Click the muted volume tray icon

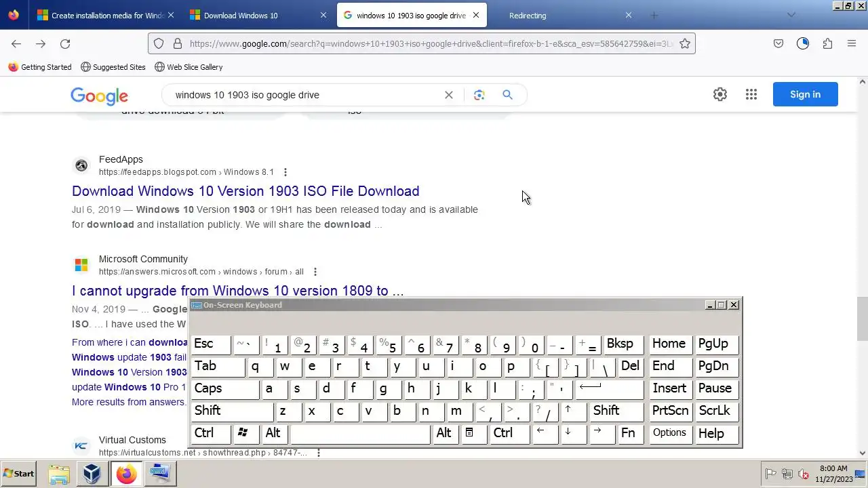(x=804, y=474)
